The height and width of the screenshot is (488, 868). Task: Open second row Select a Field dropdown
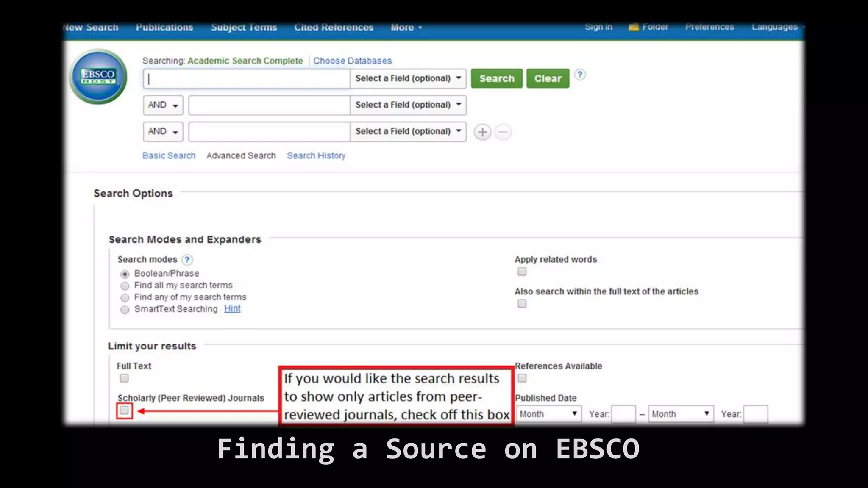(x=408, y=105)
